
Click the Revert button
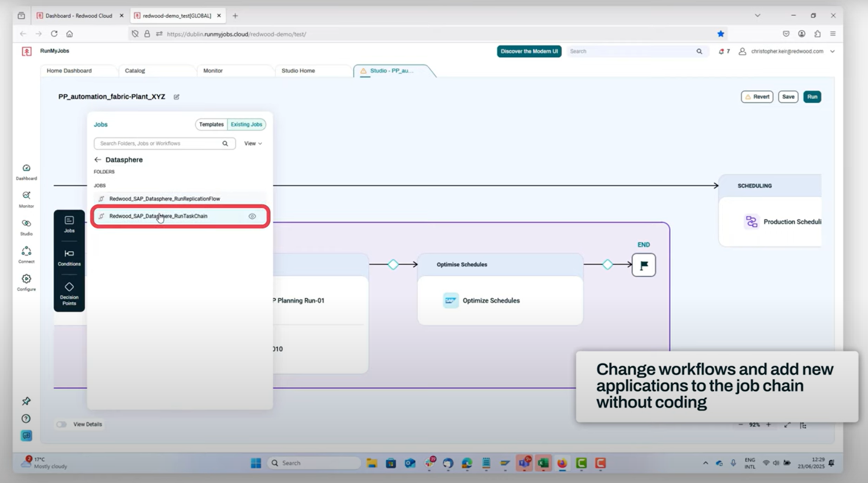[x=757, y=97]
